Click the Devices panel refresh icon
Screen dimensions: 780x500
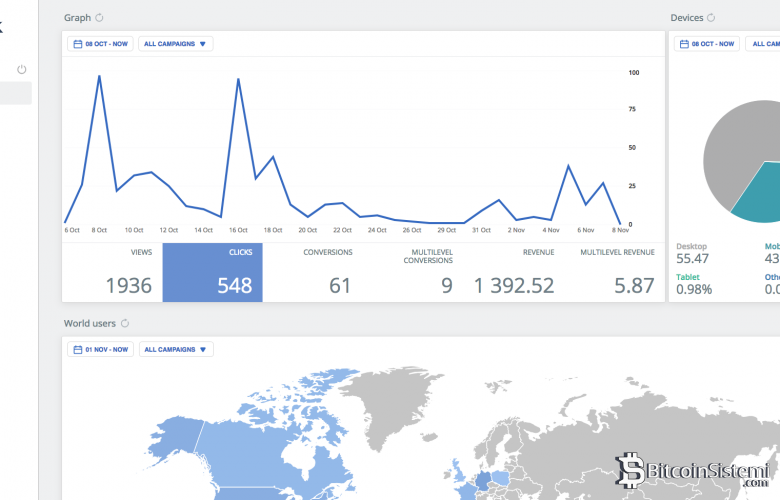coord(711,18)
